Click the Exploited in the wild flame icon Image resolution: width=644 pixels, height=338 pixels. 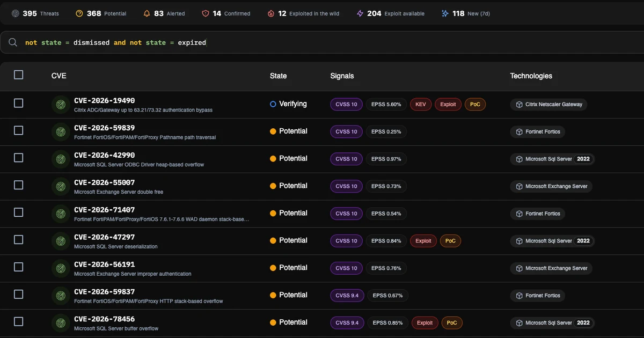point(271,13)
